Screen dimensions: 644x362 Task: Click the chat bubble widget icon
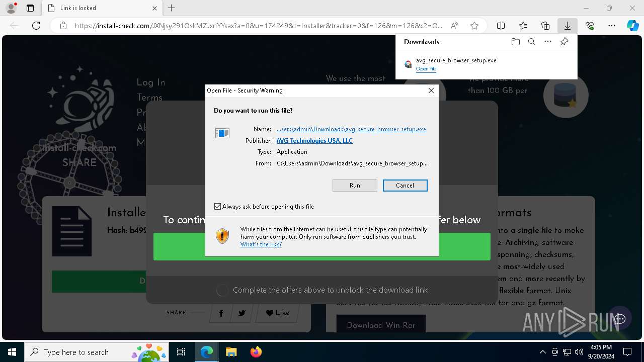[619, 319]
